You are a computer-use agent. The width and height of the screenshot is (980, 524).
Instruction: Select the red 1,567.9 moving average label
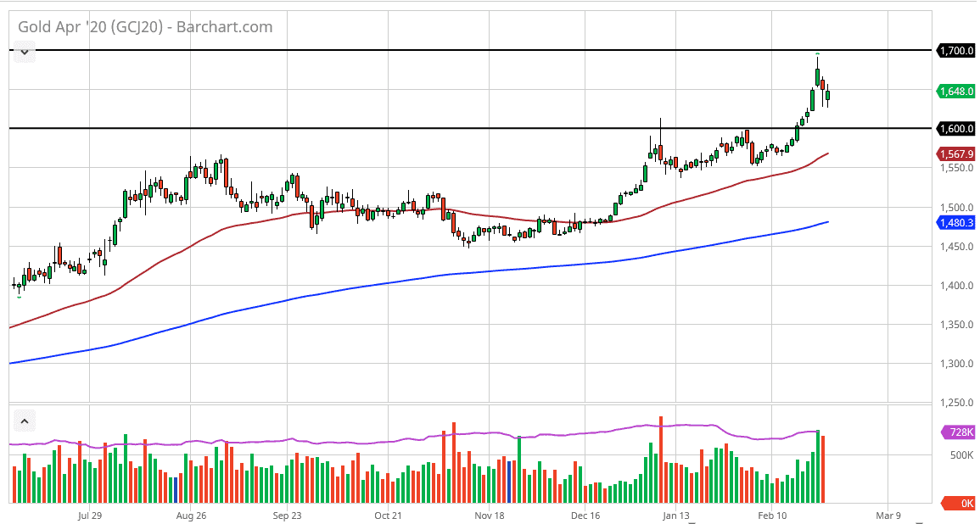coord(956,154)
